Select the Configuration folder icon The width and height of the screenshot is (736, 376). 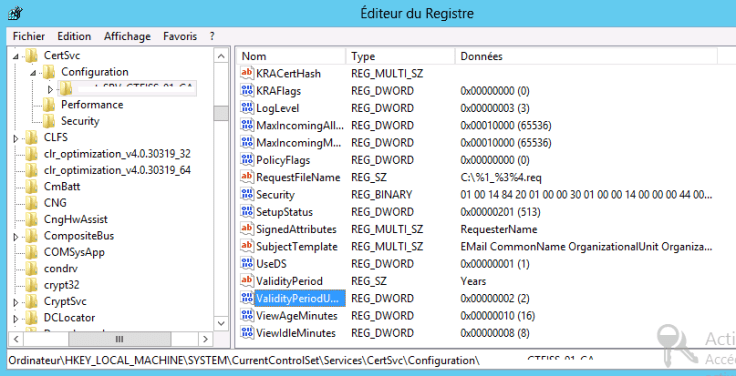pos(48,72)
